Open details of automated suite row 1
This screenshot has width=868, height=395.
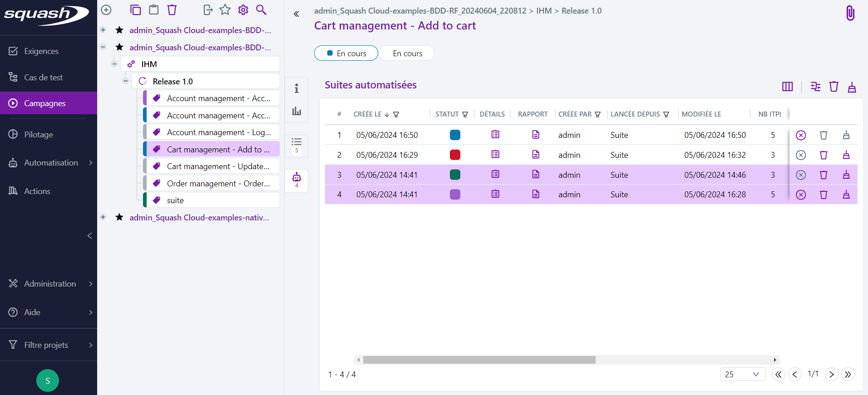(495, 135)
